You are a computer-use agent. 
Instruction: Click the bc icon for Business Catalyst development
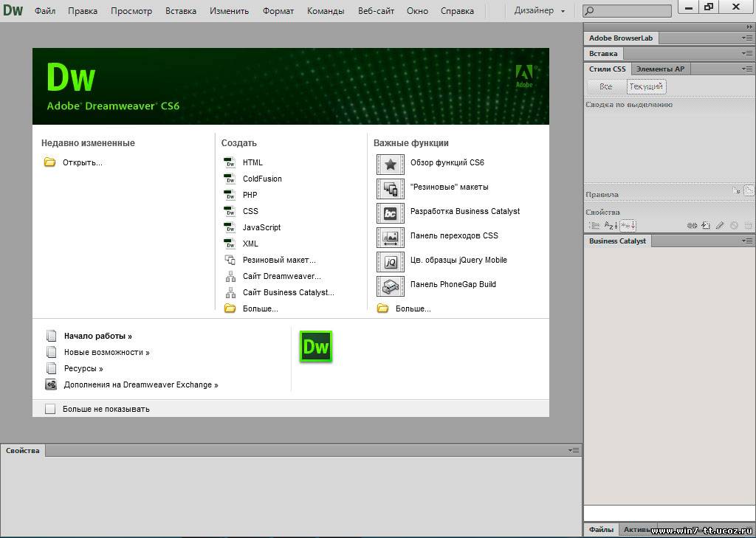[391, 213]
